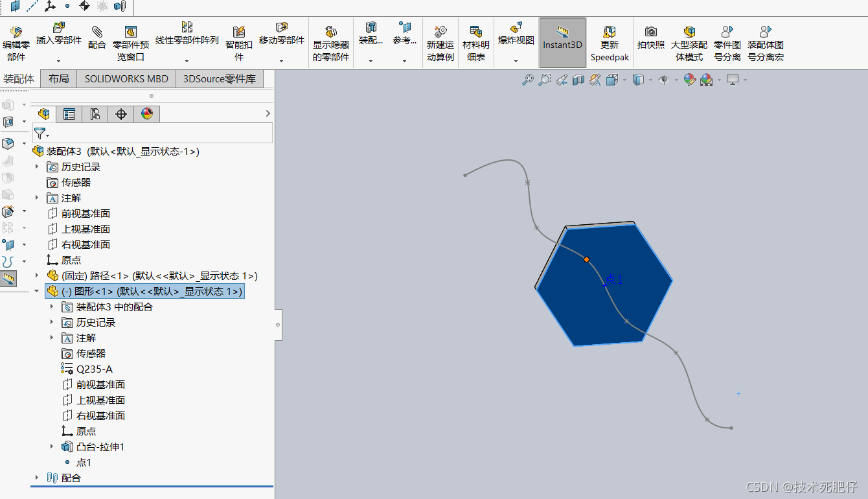
Task: Click 智能扣件 (Smart Fasteners) tool
Action: pos(239,43)
